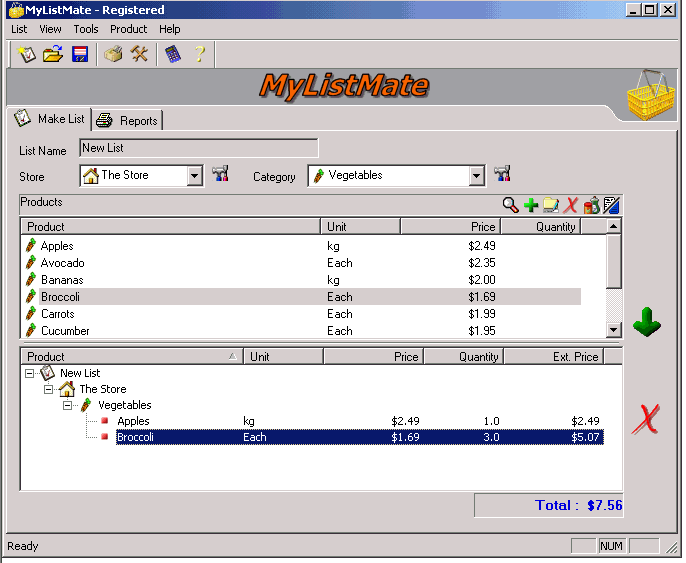The width and height of the screenshot is (686, 563).
Task: Open the Store dropdown arrow
Action: coord(194,176)
